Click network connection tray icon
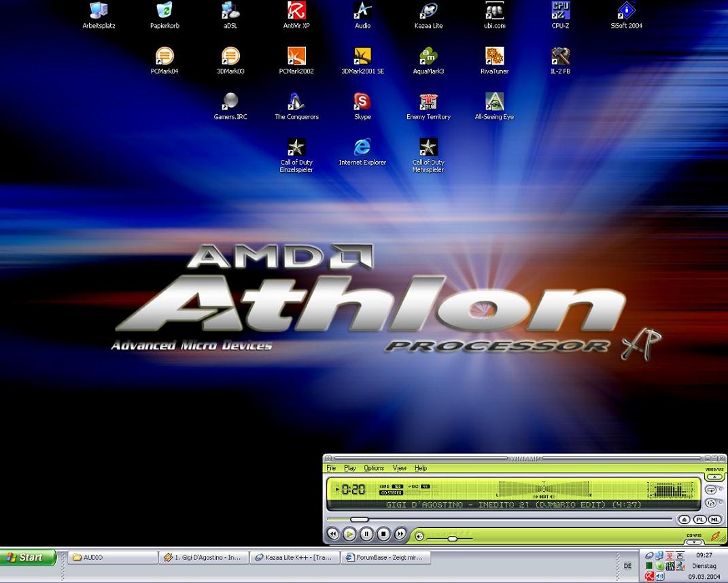The image size is (728, 583). click(659, 556)
